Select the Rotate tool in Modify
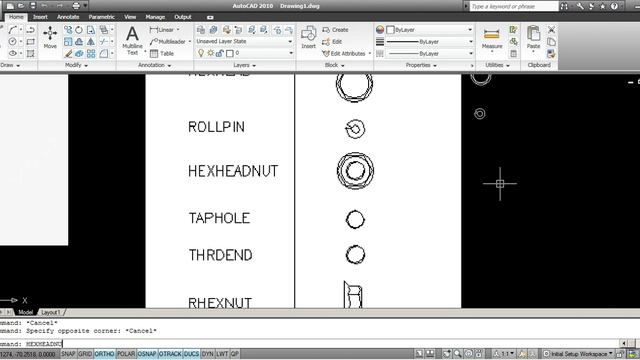Viewport: 640px width, 360px height. 79,30
